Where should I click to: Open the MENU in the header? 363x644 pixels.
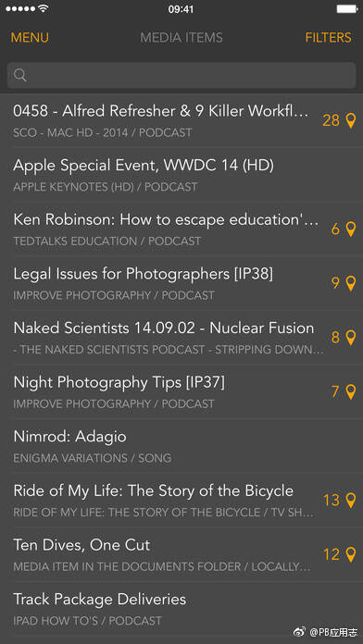(30, 38)
